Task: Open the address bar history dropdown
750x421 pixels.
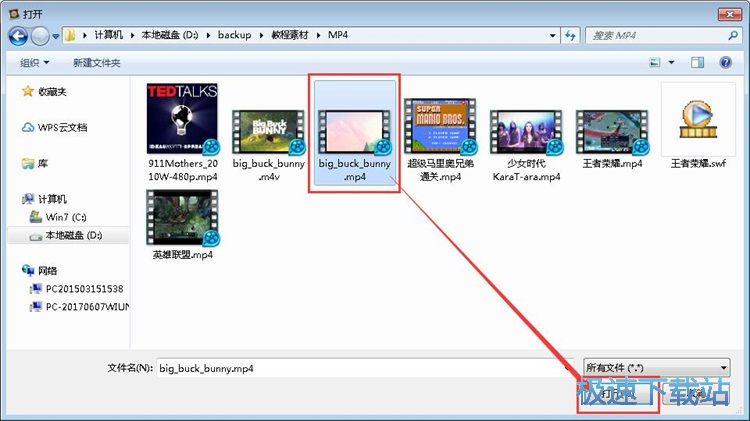Action: (x=552, y=35)
